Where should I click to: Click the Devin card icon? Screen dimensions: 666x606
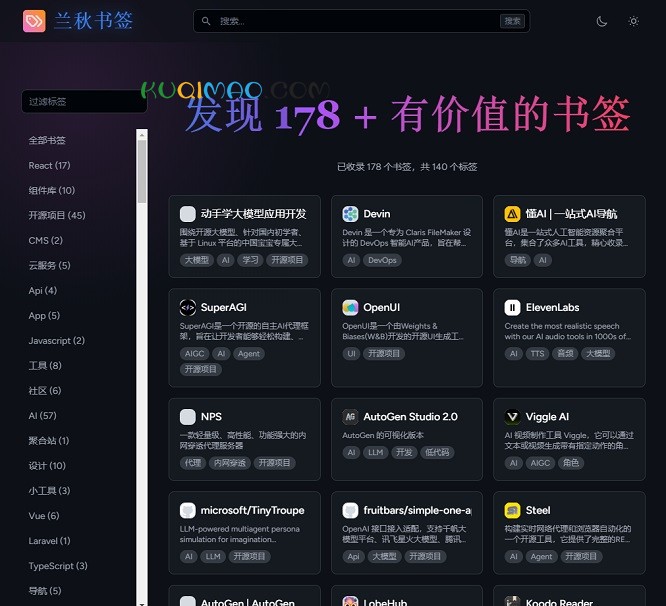click(x=350, y=214)
